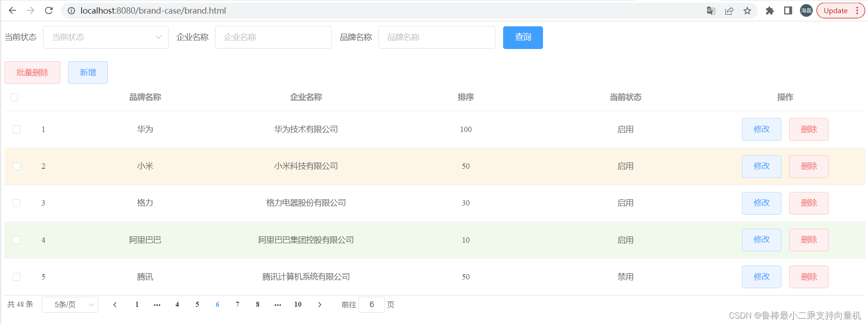This screenshot has width=868, height=324.
Task: Click the 小米科技有限公司 cell
Action: click(306, 166)
